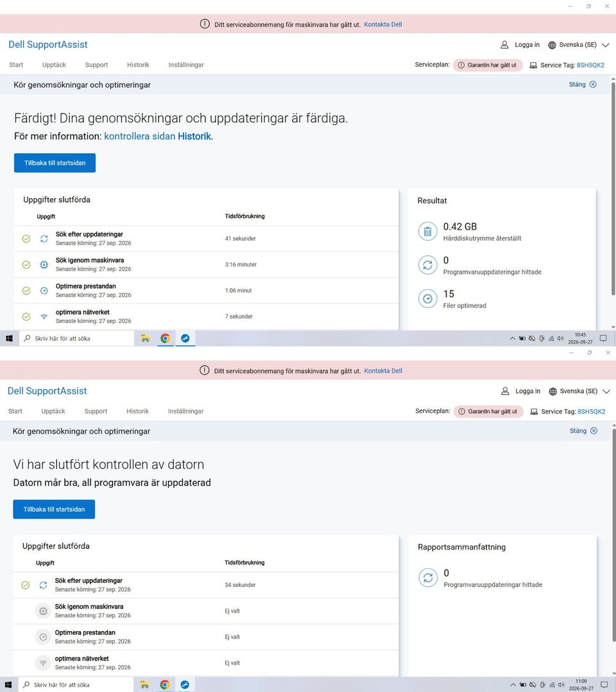Click Tillbaka till startsidan below the Färdigt! heading

(55, 163)
